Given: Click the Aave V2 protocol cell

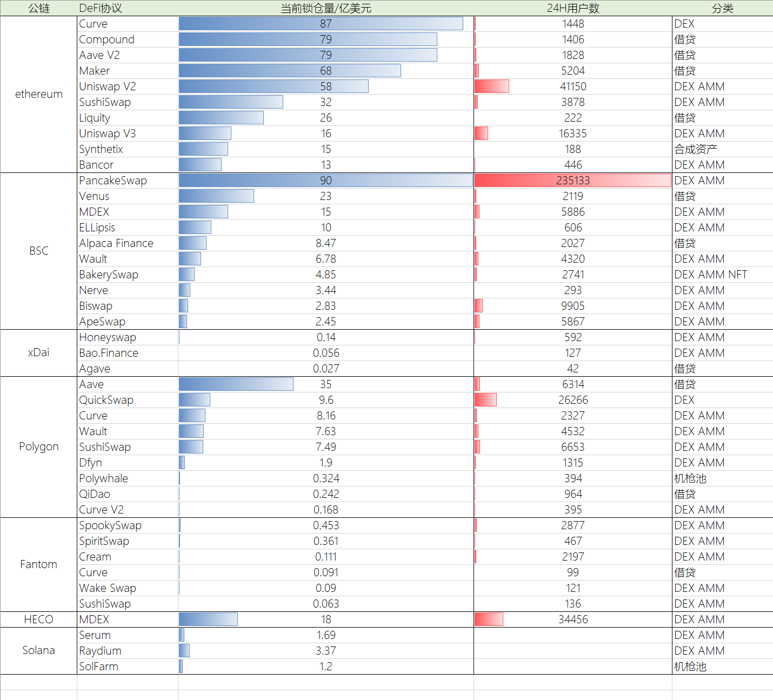Looking at the screenshot, I should coord(128,55).
